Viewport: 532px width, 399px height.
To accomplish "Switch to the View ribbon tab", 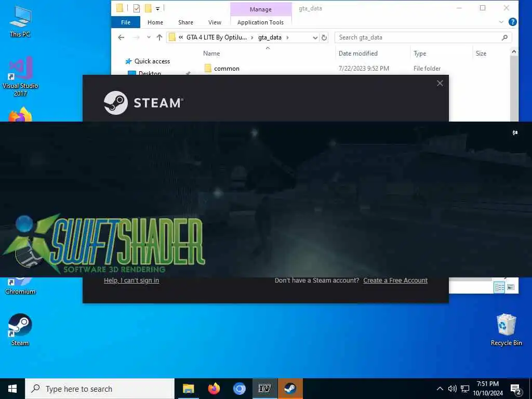I will [215, 22].
